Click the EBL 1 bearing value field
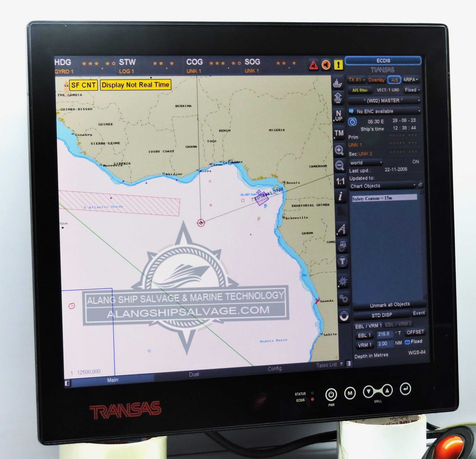The height and width of the screenshot is (459, 476). pos(385,334)
